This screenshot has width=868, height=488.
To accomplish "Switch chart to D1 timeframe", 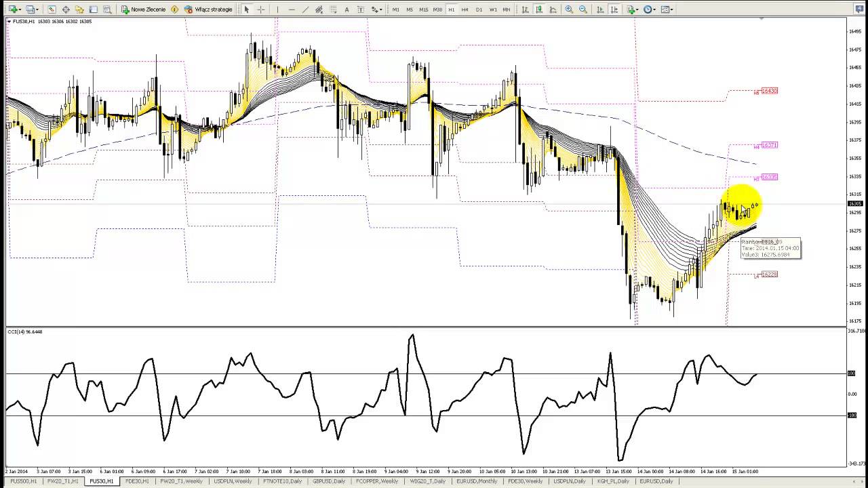I will pyautogui.click(x=479, y=9).
